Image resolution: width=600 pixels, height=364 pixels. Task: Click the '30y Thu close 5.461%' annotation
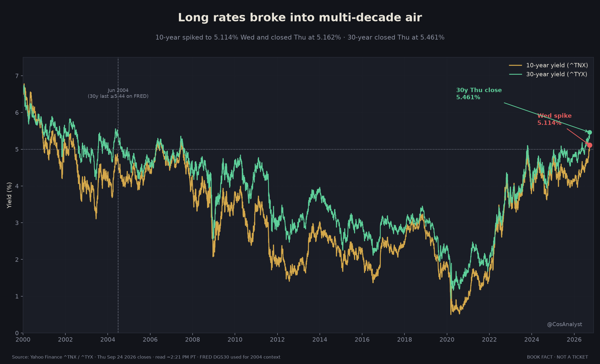(x=479, y=94)
